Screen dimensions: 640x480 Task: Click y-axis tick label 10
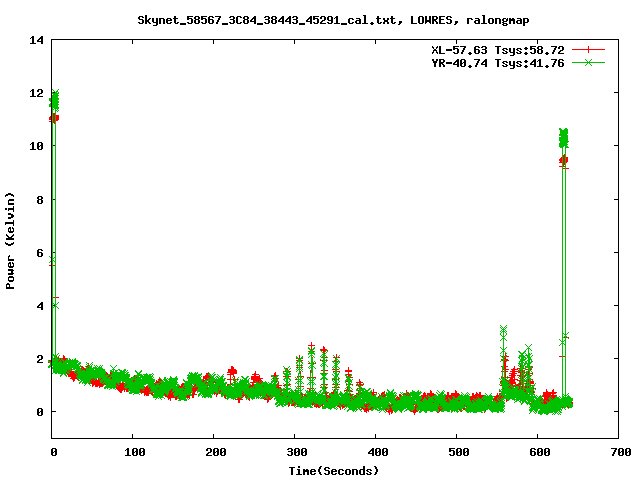click(x=36, y=146)
